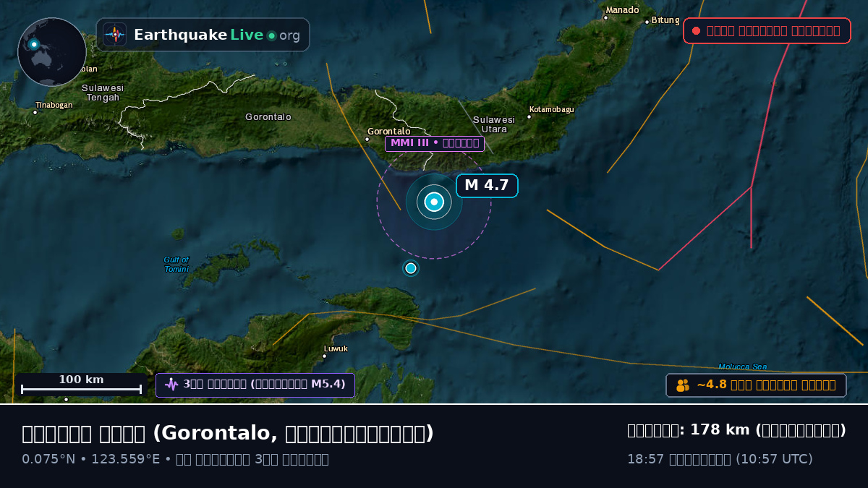Click the Bitung city label
The width and height of the screenshot is (868, 488).
[x=665, y=20]
